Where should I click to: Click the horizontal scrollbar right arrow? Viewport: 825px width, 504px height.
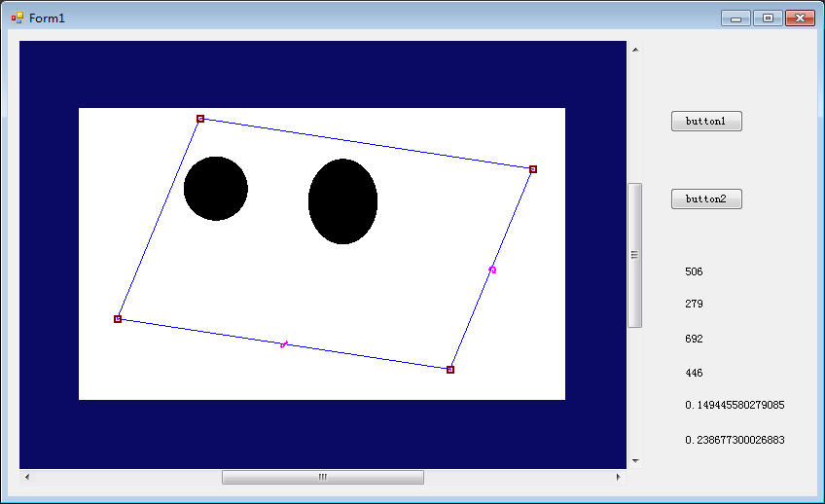pos(618,477)
